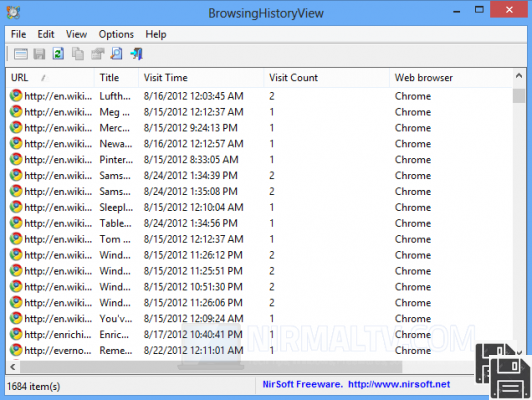Sort by the Visit Count column header
Screen dimensions: 532x400
tap(326, 78)
